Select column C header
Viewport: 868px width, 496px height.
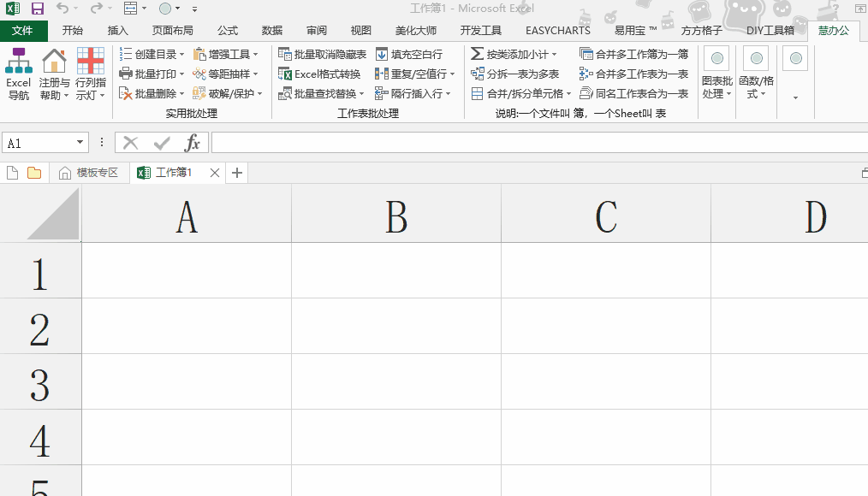[606, 215]
